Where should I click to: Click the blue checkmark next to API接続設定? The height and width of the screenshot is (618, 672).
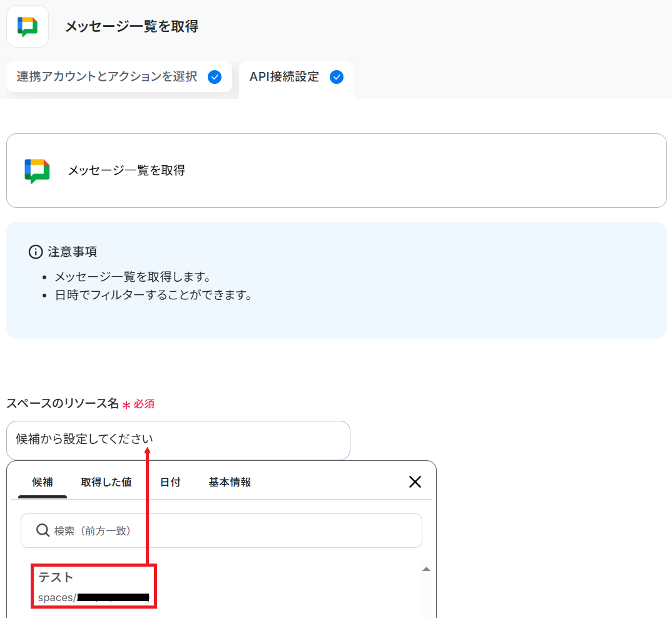337,77
